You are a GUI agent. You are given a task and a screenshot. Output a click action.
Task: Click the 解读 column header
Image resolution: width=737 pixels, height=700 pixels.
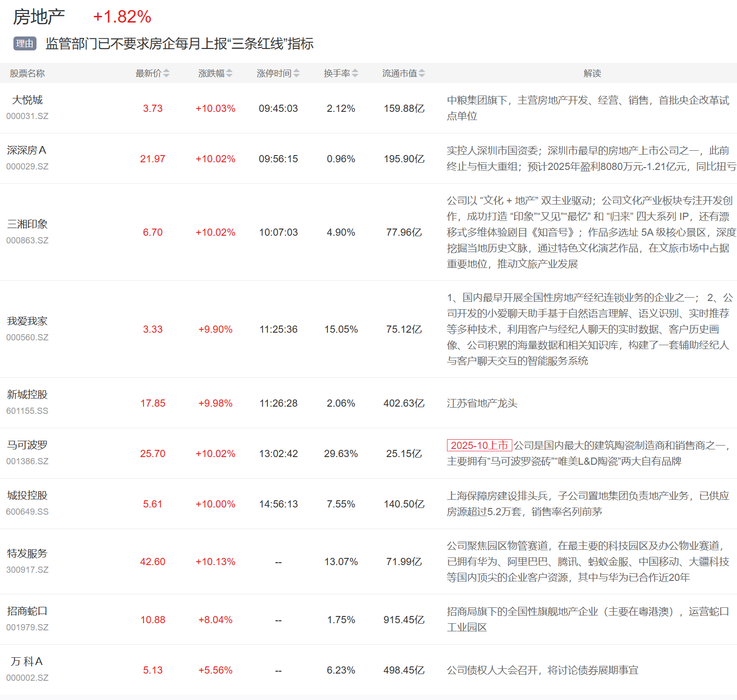click(x=592, y=73)
